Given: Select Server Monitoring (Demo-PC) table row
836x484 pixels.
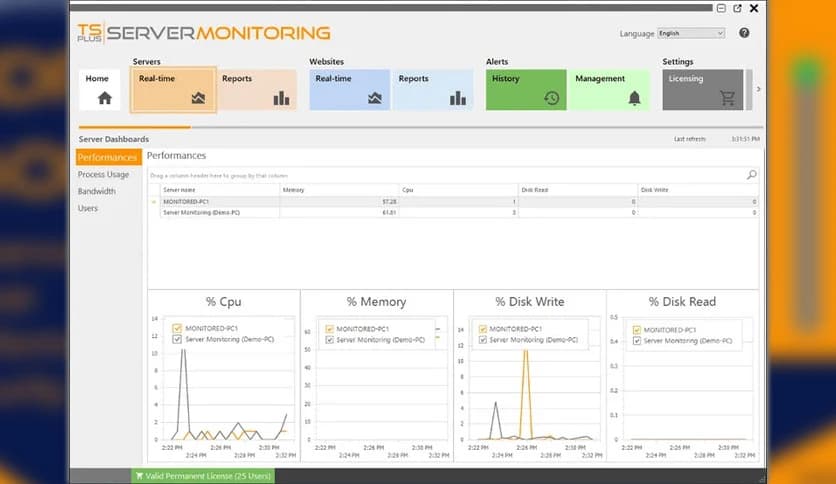Looking at the screenshot, I should pos(454,212).
